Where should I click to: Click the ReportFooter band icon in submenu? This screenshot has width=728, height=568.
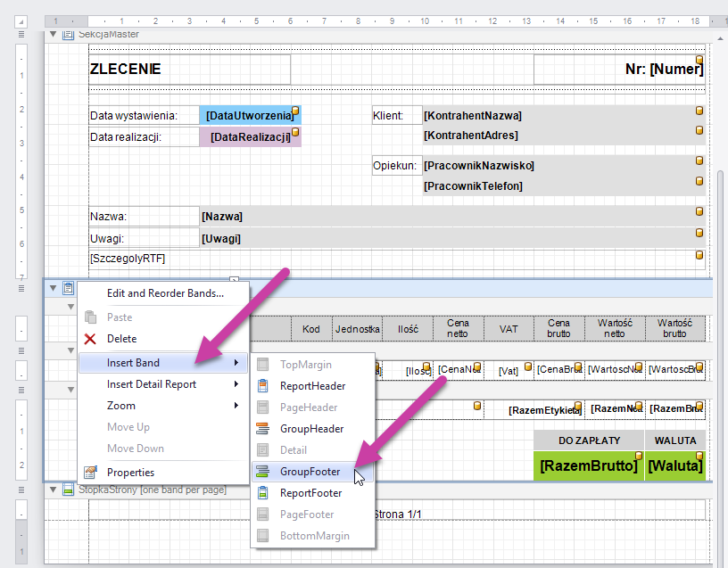[262, 493]
